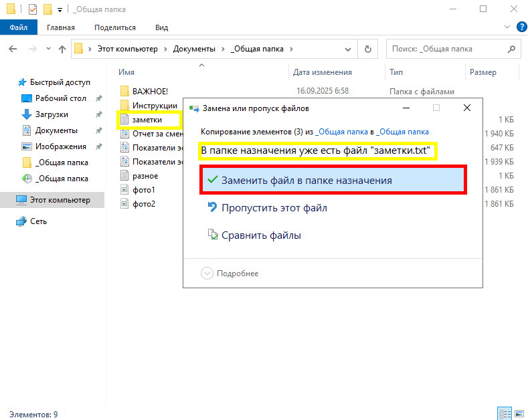Open the Quick Access Toolbar customize dropdown
Viewport: 528px width, 420px height.
[x=60, y=10]
